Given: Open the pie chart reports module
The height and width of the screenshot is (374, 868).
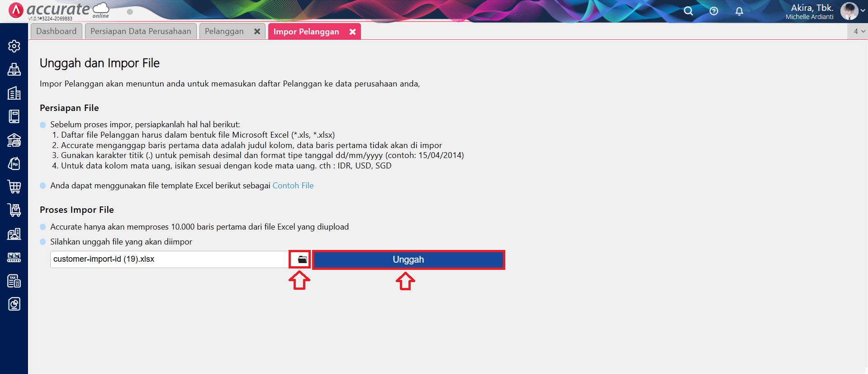Looking at the screenshot, I should pos(14,304).
